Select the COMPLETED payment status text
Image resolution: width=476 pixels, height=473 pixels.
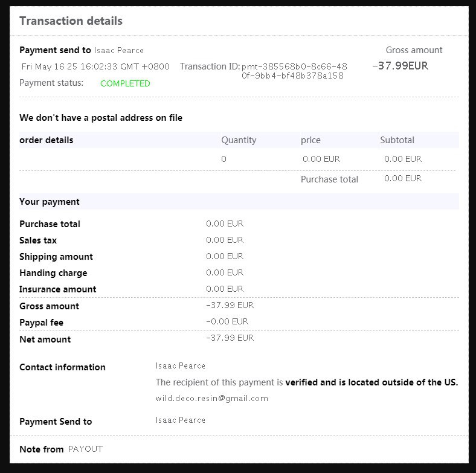[125, 83]
